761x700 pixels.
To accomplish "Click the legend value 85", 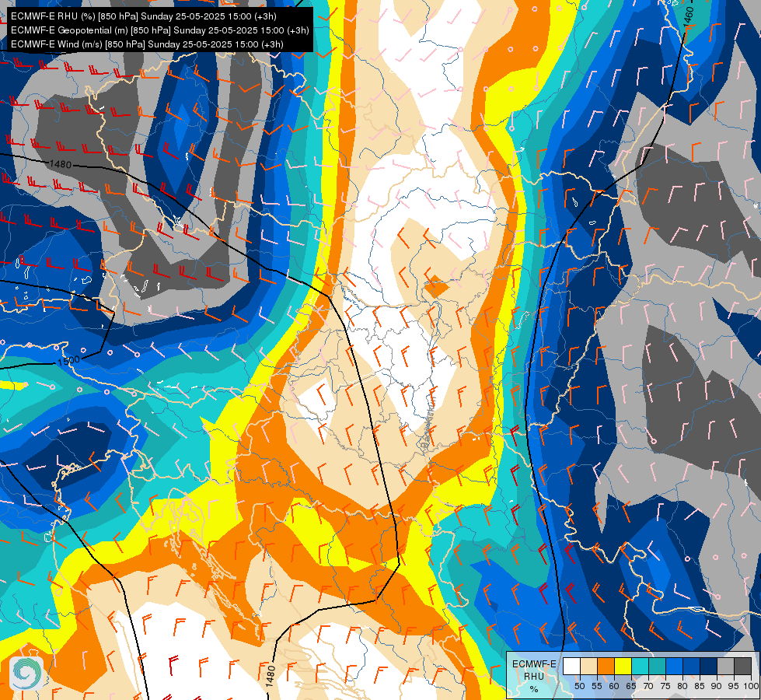I will (700, 686).
